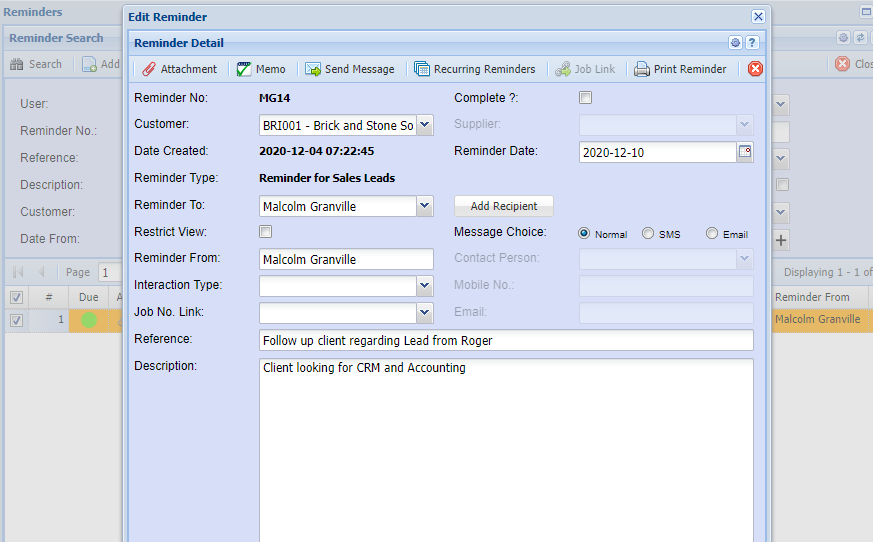
Task: Open the Job No. Link dropdown
Action: (424, 313)
